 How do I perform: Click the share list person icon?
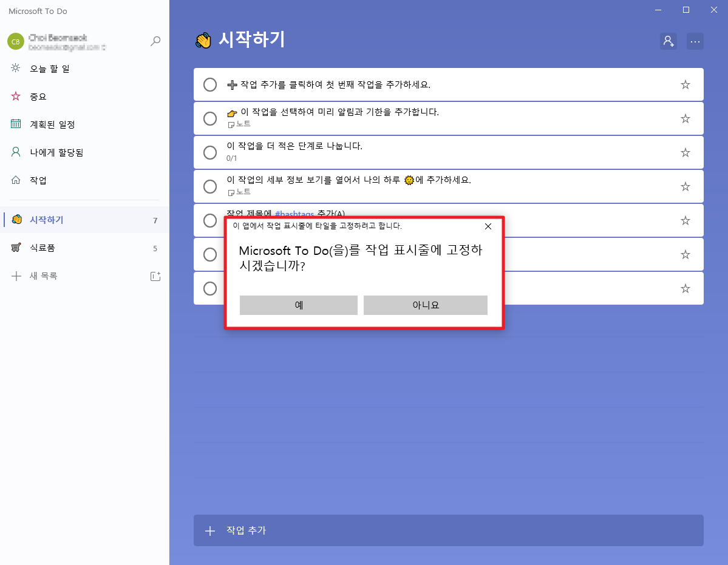click(668, 41)
